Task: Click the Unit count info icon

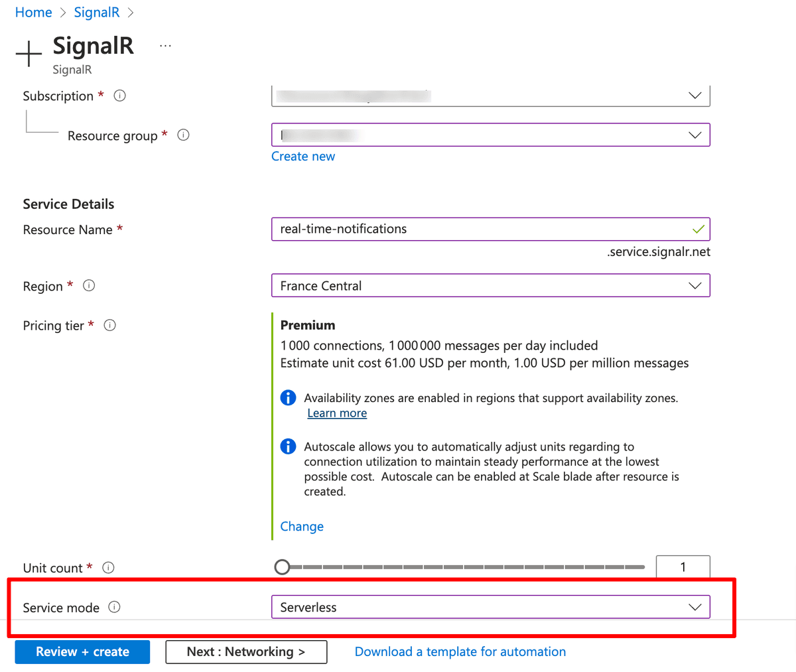Action: pos(109,568)
